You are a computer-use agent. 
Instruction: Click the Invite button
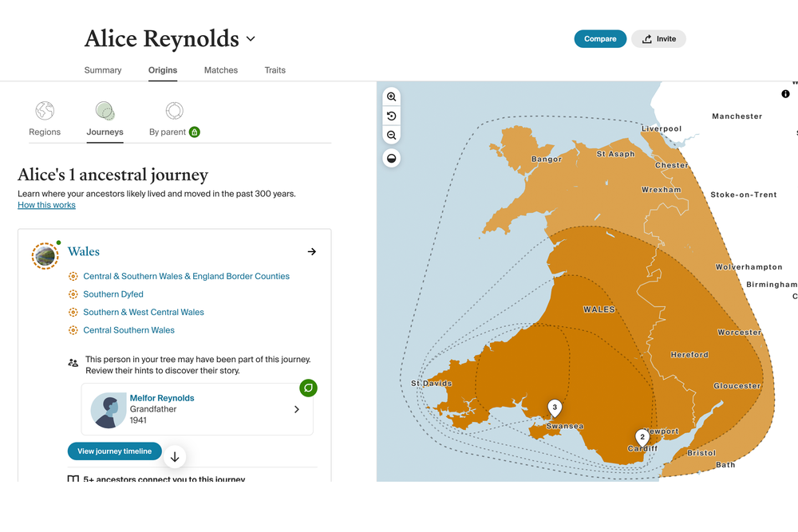658,38
